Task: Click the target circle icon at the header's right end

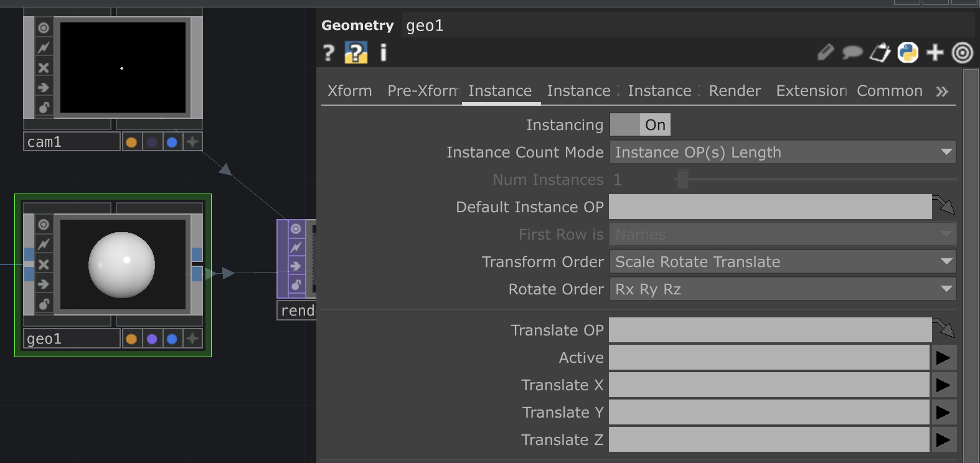Action: click(x=963, y=53)
